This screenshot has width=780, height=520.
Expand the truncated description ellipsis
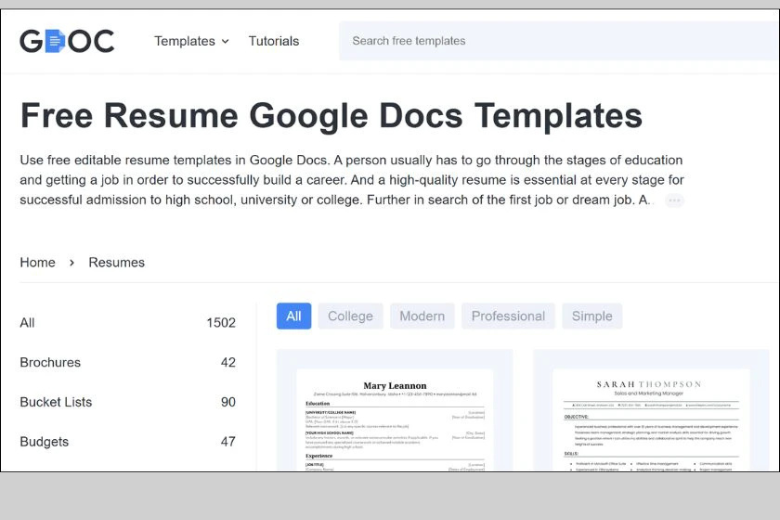(x=674, y=200)
